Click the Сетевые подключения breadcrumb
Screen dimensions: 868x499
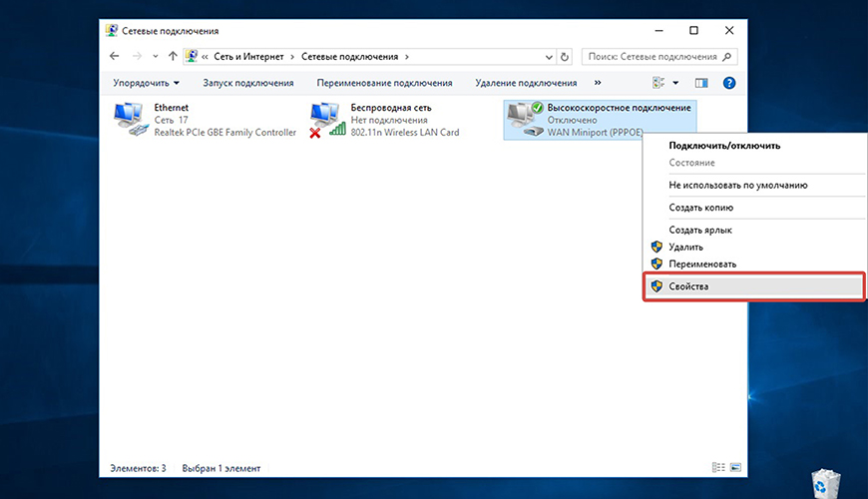(x=350, y=57)
